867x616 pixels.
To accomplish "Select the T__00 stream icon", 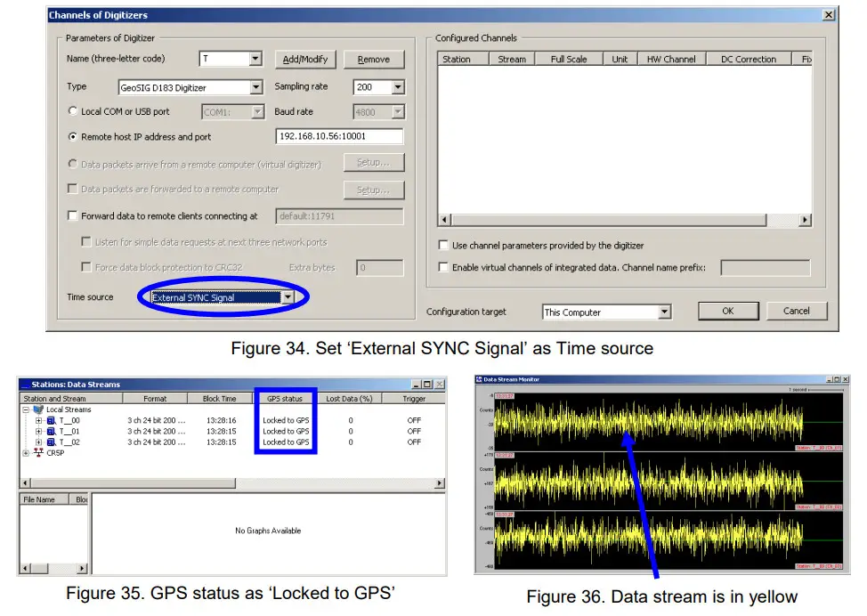I will point(51,419).
